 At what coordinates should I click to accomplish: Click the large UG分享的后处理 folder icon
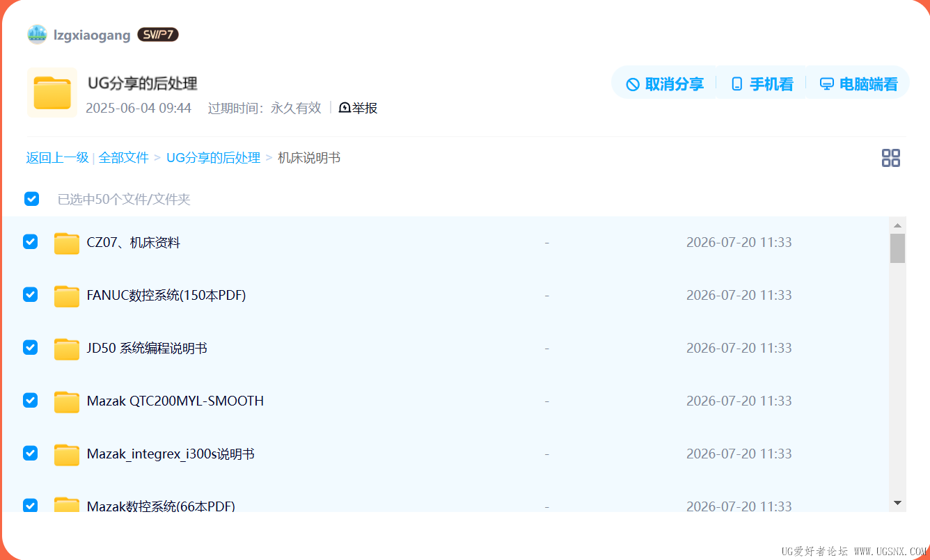point(52,93)
